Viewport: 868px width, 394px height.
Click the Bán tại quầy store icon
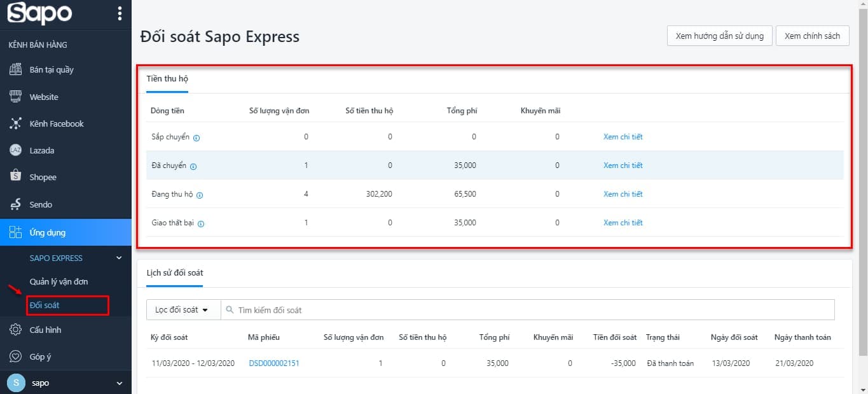pos(16,70)
